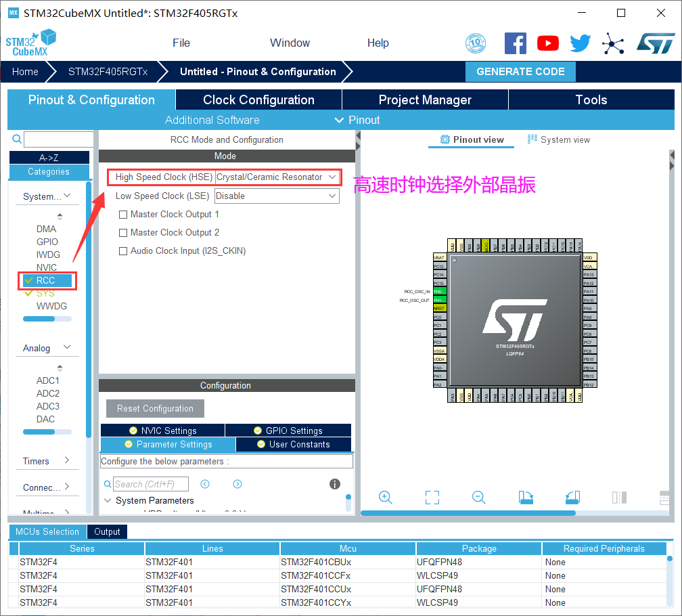The width and height of the screenshot is (682, 616).
Task: Enable Master Clock Output 2 checkbox
Action: coord(123,233)
